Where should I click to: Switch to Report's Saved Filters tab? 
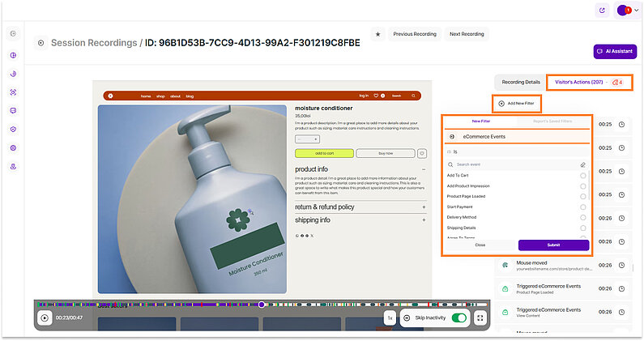click(552, 121)
